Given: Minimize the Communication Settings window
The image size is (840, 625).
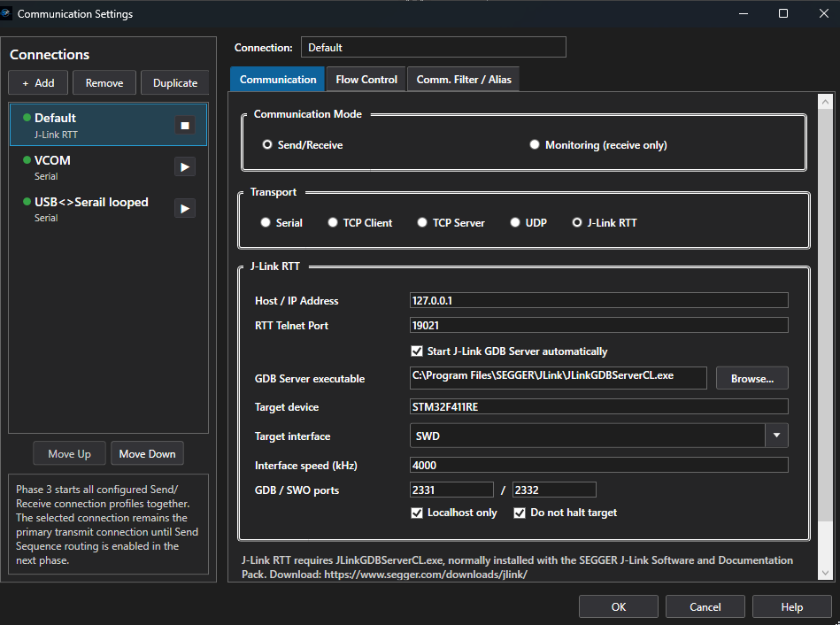Looking at the screenshot, I should click(x=743, y=13).
